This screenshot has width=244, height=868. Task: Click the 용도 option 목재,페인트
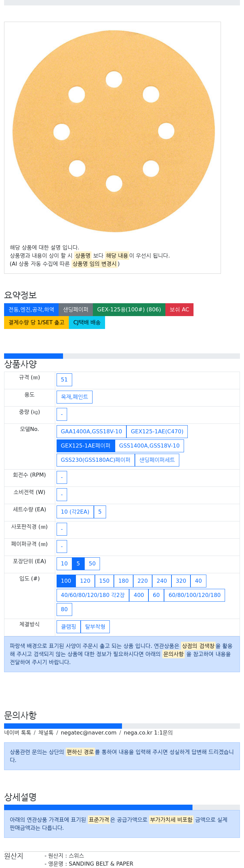[x=75, y=397]
